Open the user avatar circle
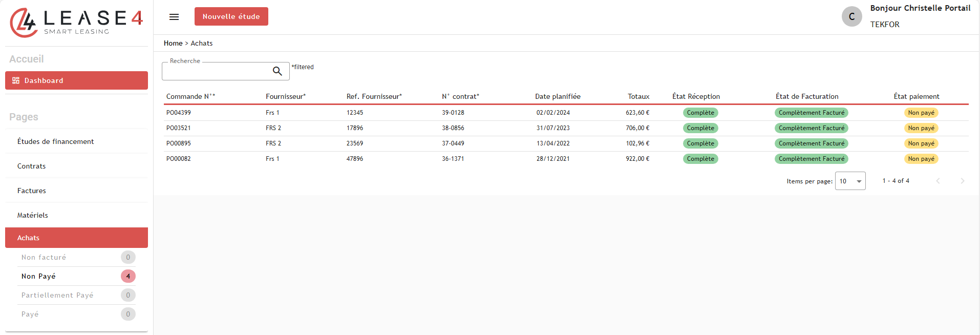The height and width of the screenshot is (335, 980). pyautogui.click(x=851, y=16)
